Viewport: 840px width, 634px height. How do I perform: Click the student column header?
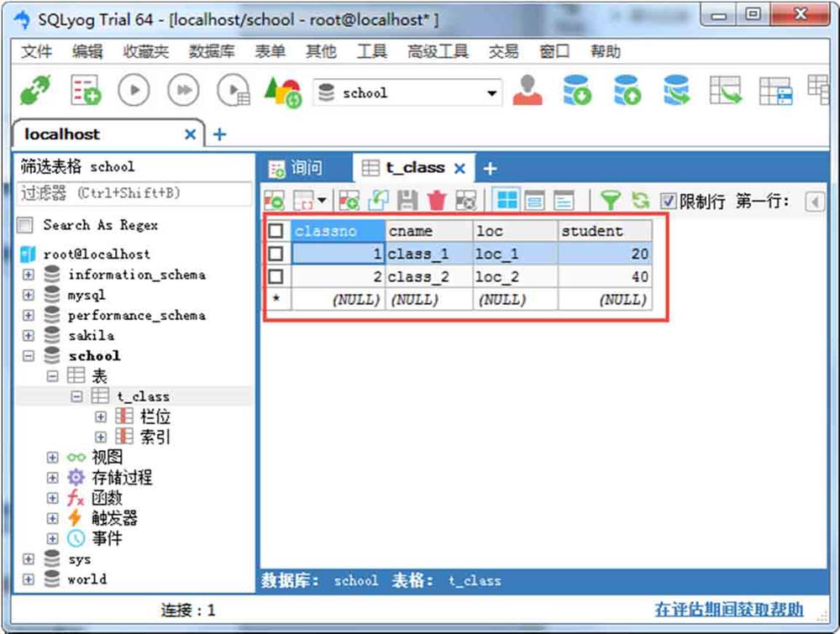605,231
